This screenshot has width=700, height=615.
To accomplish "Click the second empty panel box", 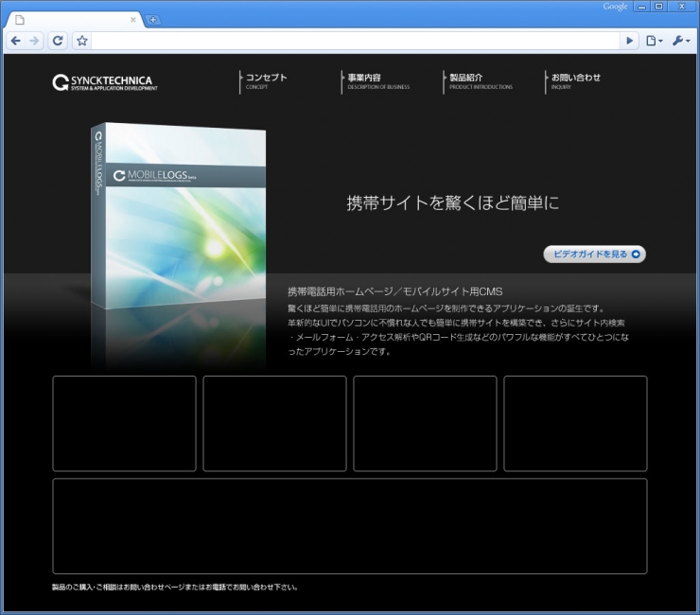I will pyautogui.click(x=274, y=423).
